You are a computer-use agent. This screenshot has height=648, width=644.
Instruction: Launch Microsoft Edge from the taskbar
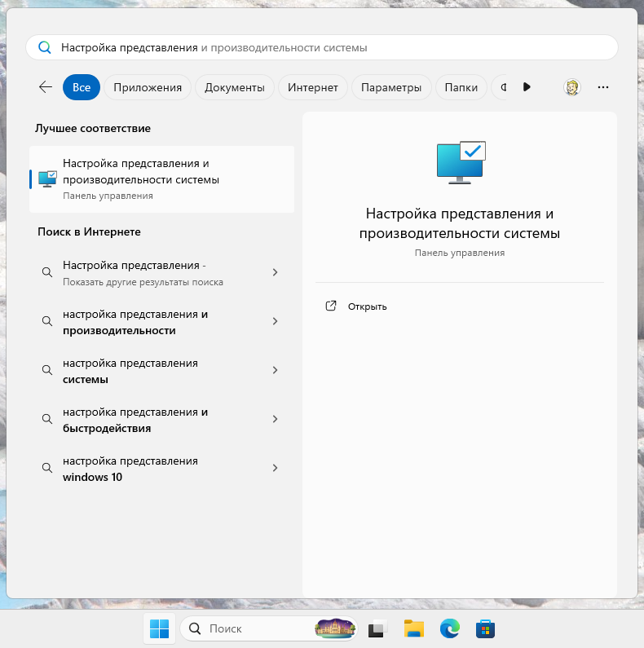[x=450, y=628]
